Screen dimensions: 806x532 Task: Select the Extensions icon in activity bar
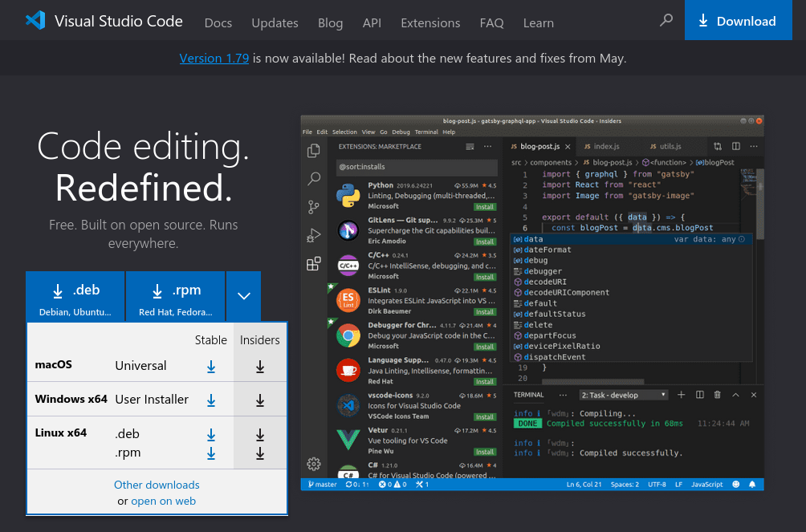[x=314, y=264]
